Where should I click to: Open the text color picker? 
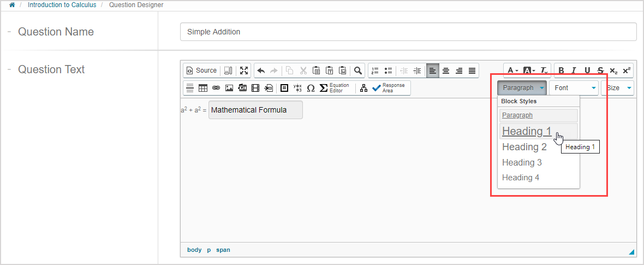(x=512, y=70)
